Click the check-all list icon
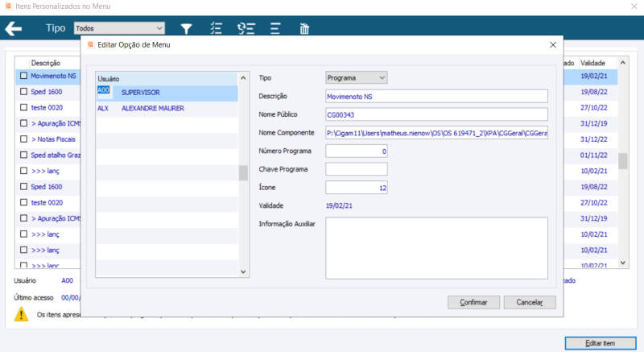 216,28
